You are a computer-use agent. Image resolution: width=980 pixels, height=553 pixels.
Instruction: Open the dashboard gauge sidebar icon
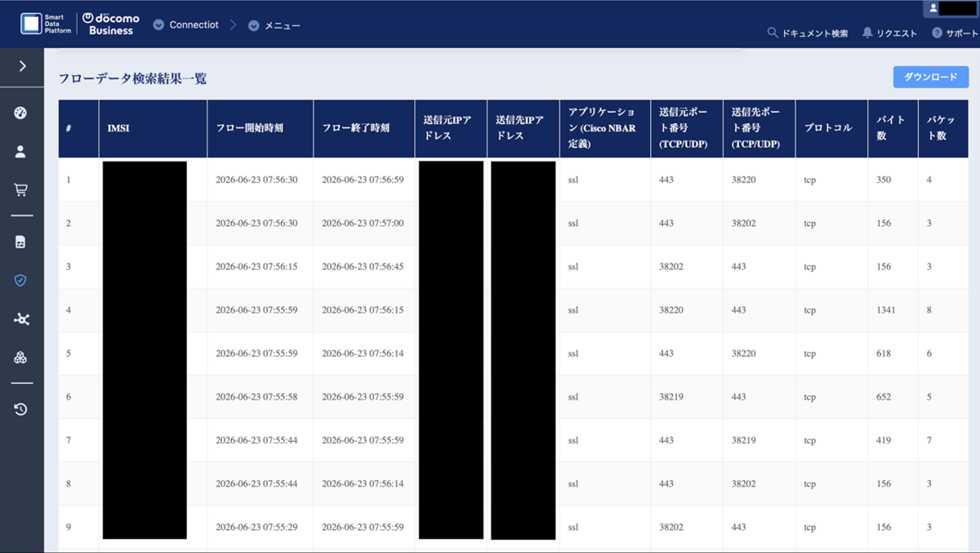[21, 113]
